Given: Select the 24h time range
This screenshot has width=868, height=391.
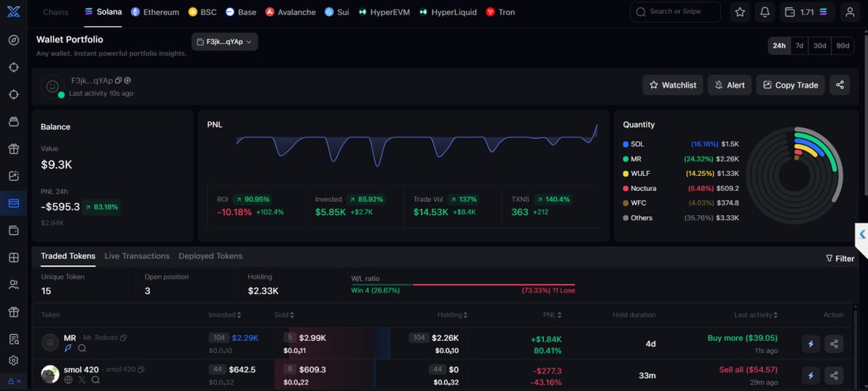Looking at the screenshot, I should click(x=779, y=45).
